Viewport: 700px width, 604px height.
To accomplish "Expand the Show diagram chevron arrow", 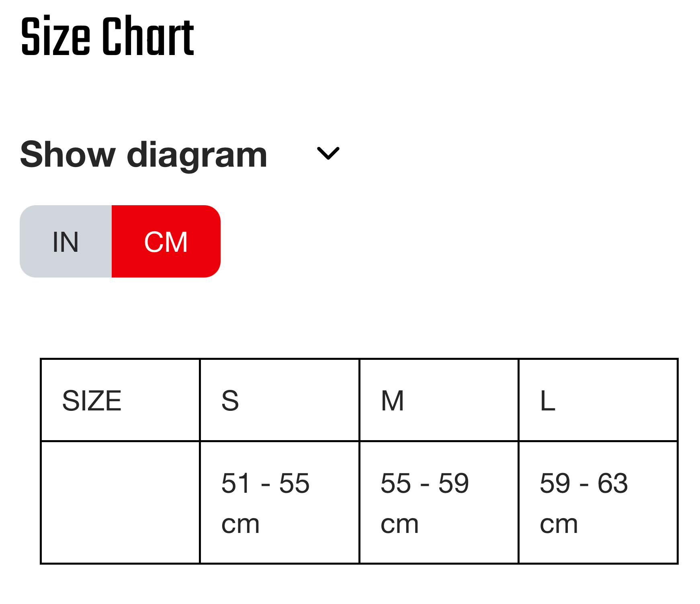I will (x=328, y=153).
